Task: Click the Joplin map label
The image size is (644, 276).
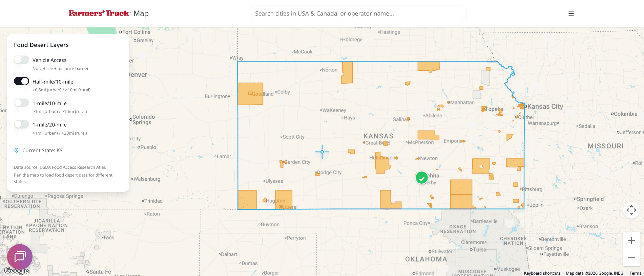Action: pyautogui.click(x=537, y=205)
